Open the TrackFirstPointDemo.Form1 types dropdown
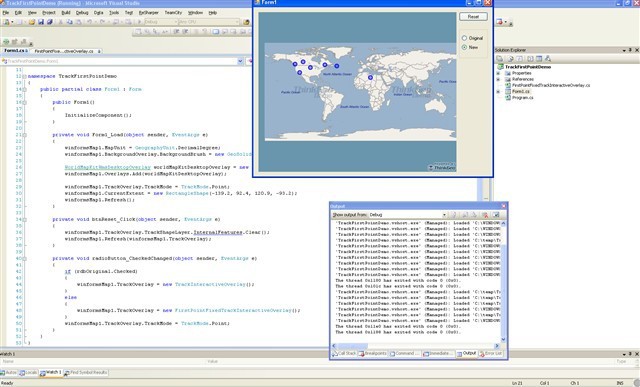 click(x=122, y=61)
